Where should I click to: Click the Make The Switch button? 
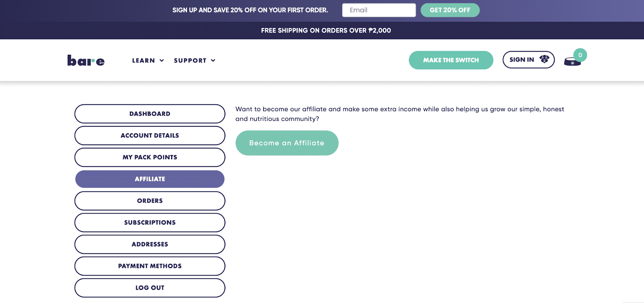tap(451, 60)
